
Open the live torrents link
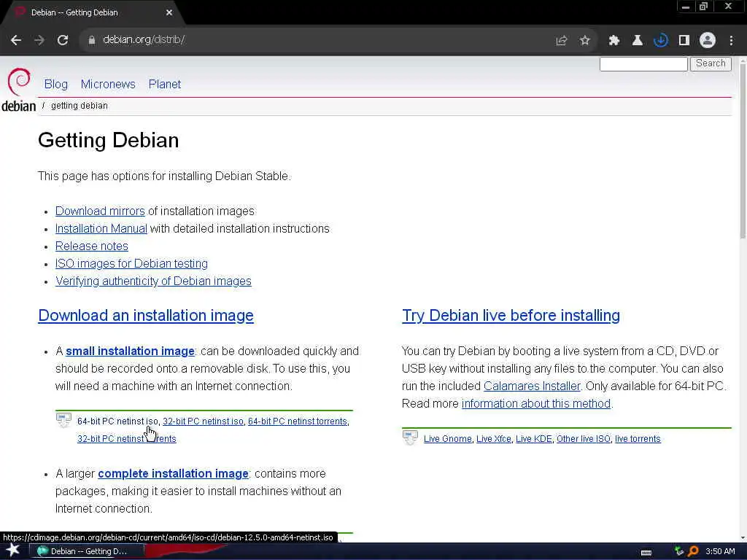coord(638,439)
